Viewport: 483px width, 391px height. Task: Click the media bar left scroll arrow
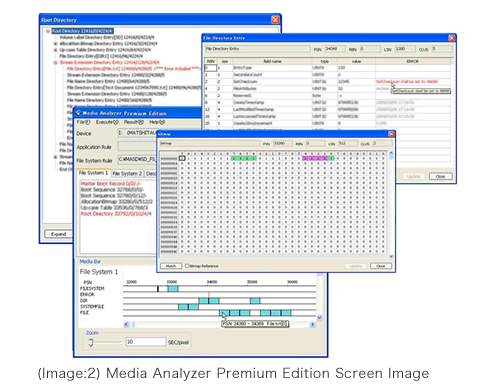(127, 324)
